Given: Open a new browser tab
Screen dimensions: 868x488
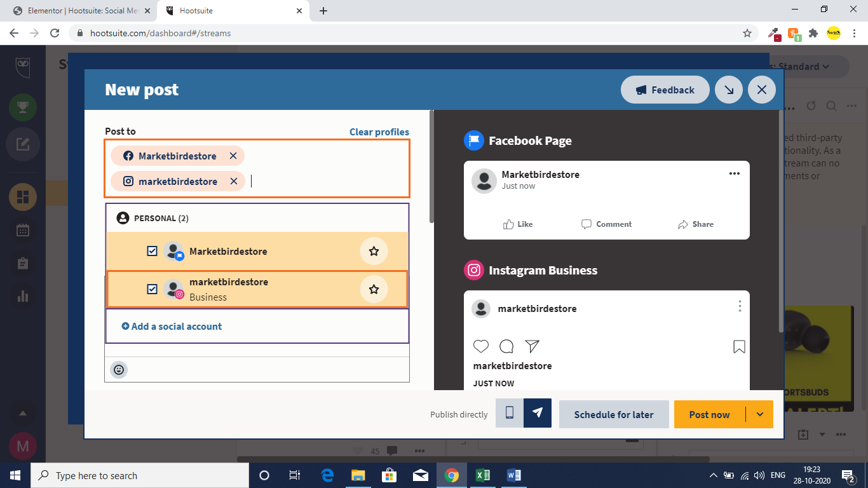Looking at the screenshot, I should [x=323, y=11].
